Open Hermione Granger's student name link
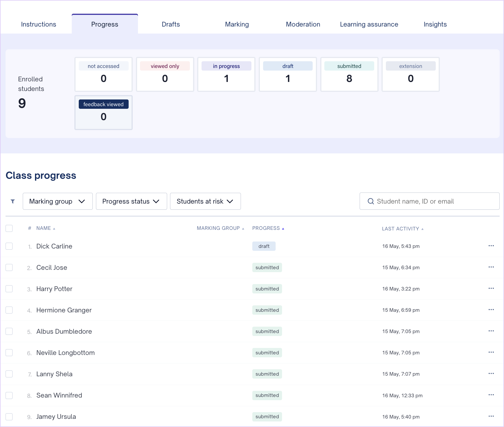504x427 pixels. click(64, 310)
